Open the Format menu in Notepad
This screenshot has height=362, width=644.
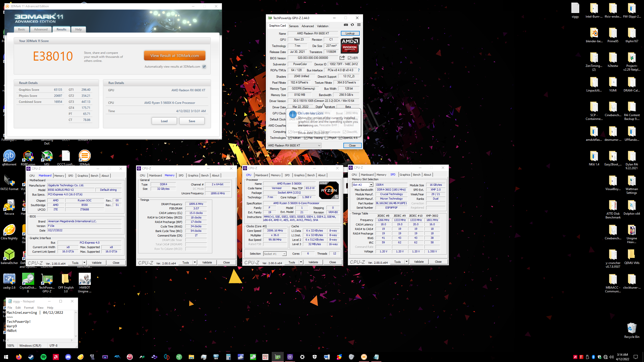click(29, 307)
